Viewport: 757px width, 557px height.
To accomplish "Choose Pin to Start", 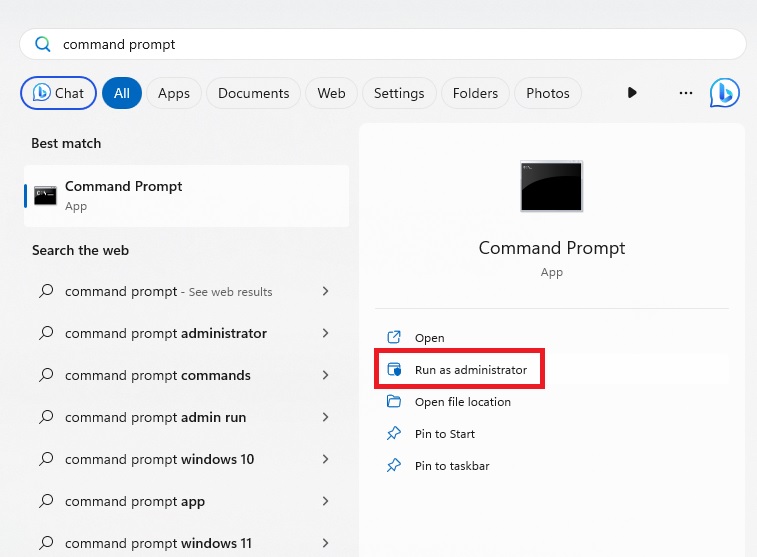I will [x=551, y=433].
